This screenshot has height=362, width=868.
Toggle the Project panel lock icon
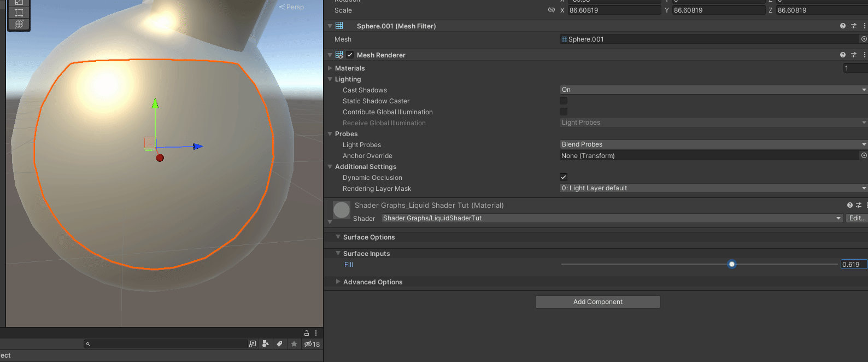[x=307, y=333]
